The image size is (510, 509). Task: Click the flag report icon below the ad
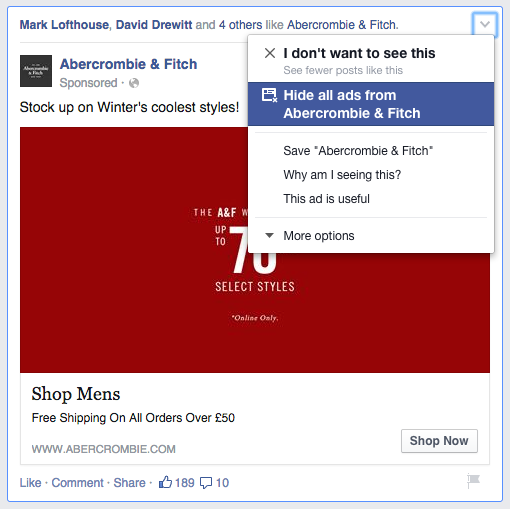[473, 481]
